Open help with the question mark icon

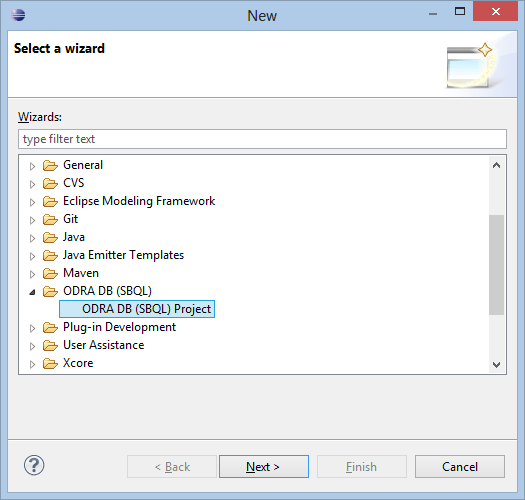point(34,465)
